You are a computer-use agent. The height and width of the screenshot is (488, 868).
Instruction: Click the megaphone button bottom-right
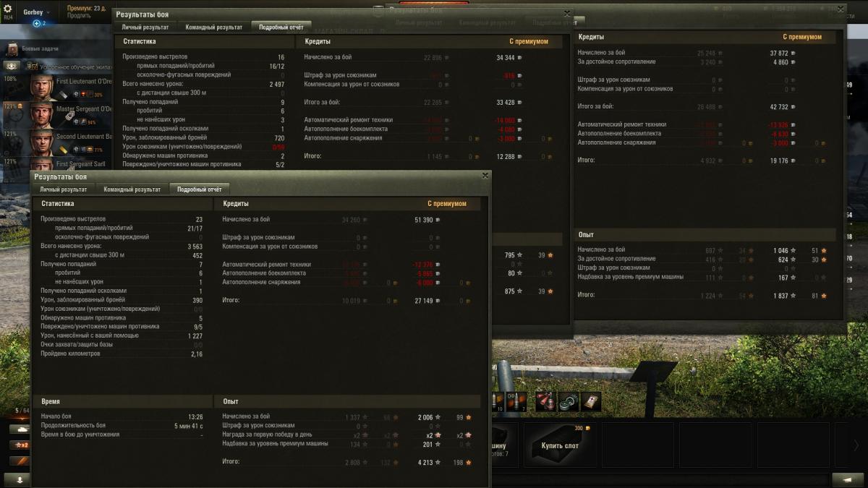pyautogui.click(x=848, y=479)
